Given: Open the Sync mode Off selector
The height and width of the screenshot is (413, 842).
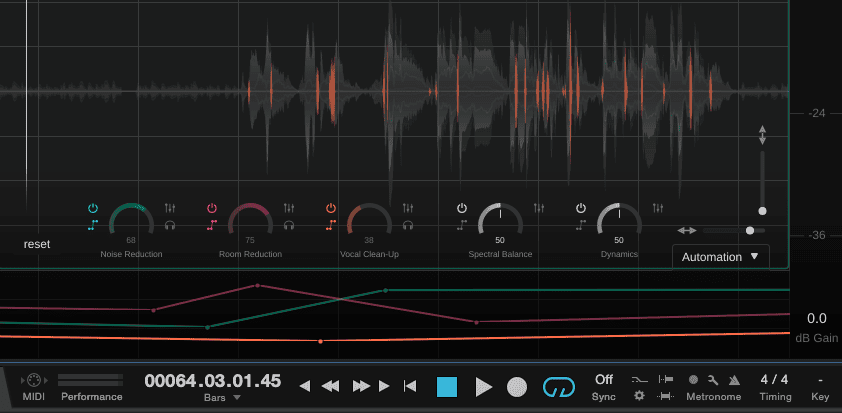Looking at the screenshot, I should pyautogui.click(x=603, y=380).
